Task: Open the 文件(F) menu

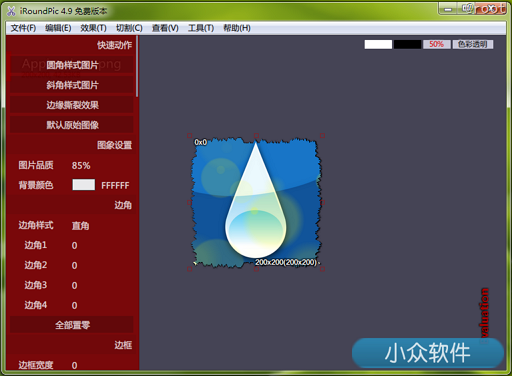Action: click(23, 28)
